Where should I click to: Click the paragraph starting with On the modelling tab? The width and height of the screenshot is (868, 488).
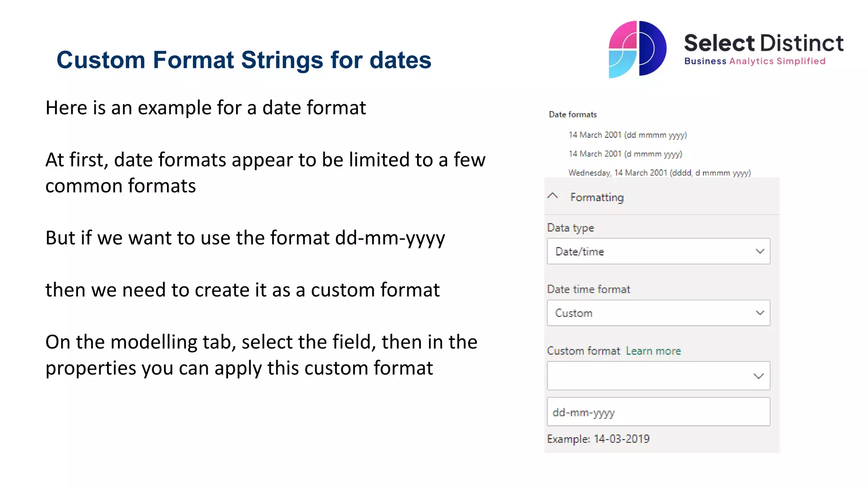click(261, 355)
